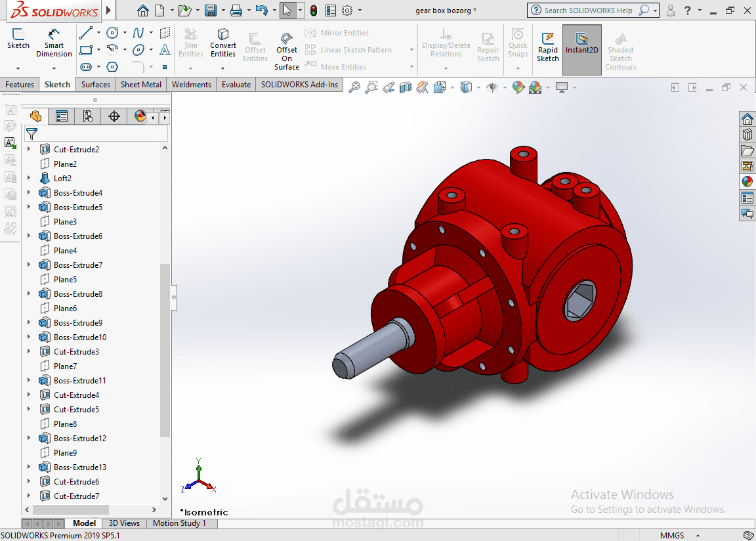Click the Section View icon

tap(406, 87)
